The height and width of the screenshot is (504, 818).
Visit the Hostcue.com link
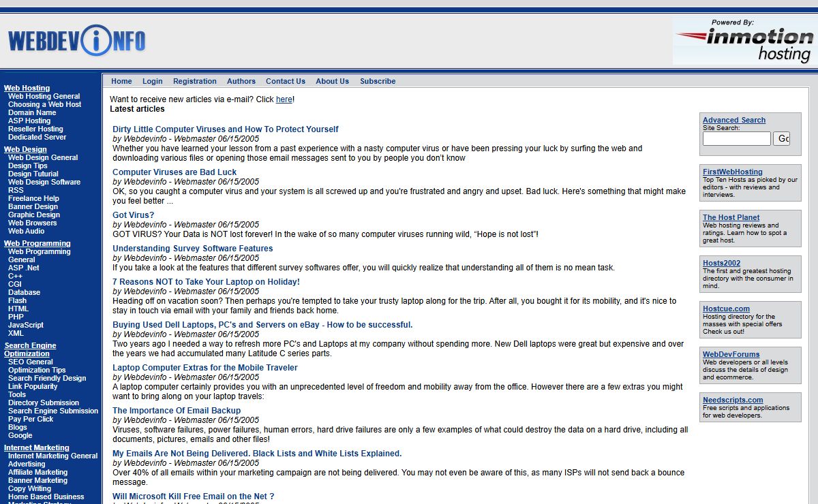[727, 309]
